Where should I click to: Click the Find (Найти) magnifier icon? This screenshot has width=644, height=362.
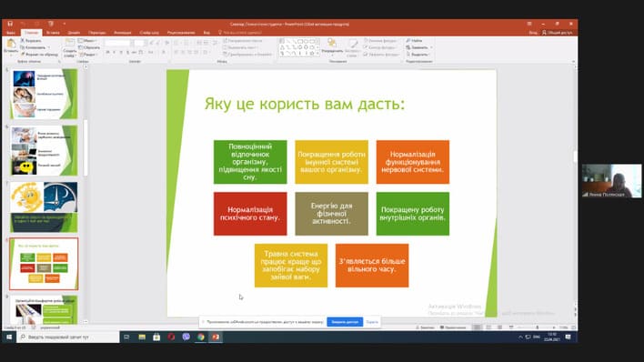(408, 41)
